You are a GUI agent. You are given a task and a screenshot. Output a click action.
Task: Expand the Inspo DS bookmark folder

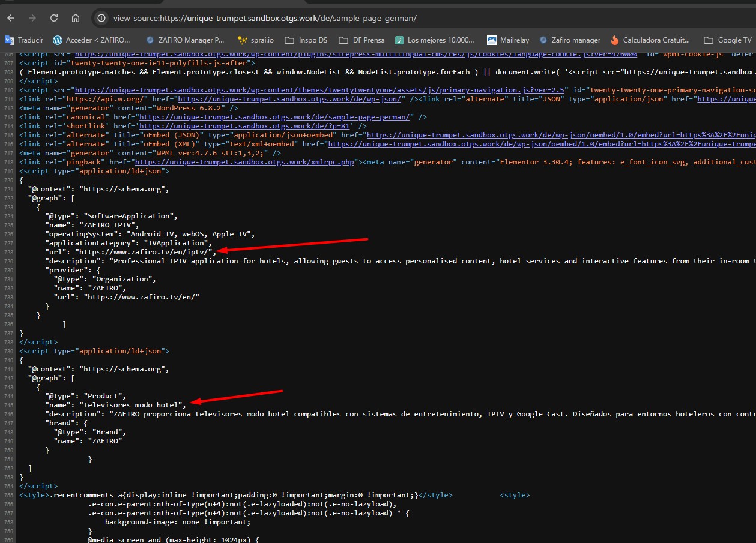click(x=306, y=40)
